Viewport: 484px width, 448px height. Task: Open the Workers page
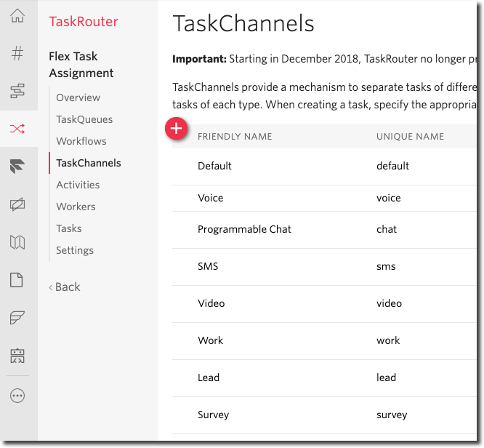76,207
